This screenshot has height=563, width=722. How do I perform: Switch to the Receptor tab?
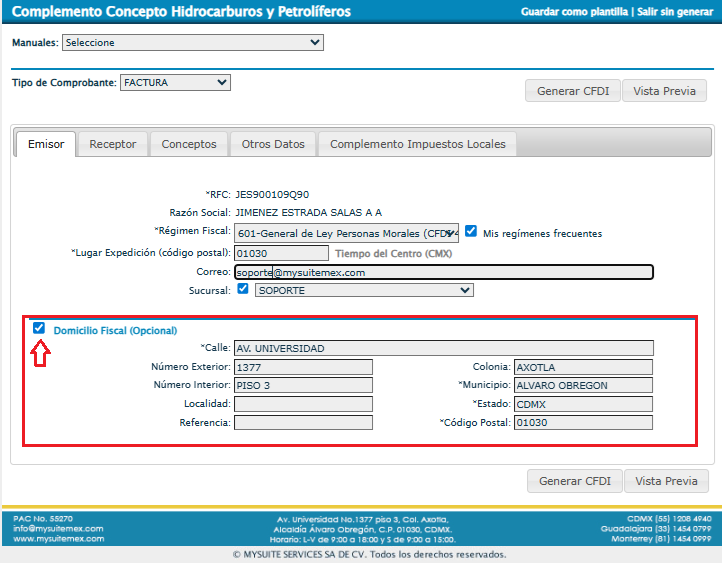pyautogui.click(x=113, y=144)
